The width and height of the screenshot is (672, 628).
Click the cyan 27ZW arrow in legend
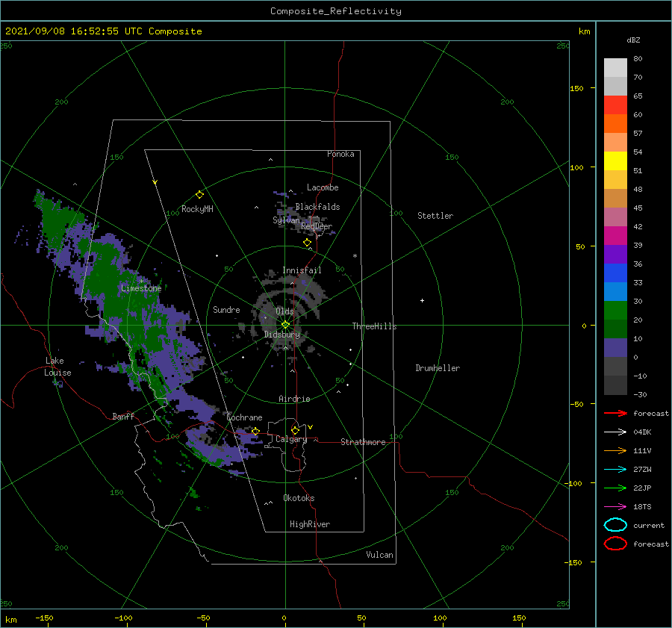tap(615, 470)
